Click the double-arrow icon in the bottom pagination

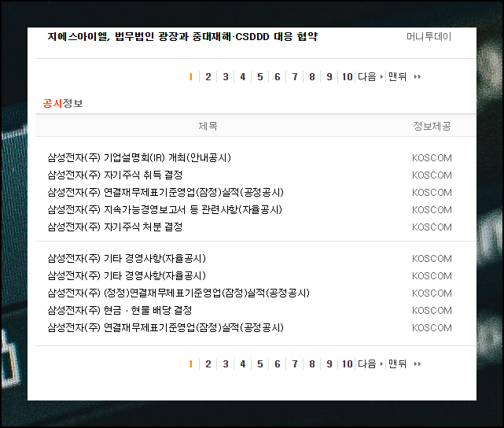(x=418, y=364)
